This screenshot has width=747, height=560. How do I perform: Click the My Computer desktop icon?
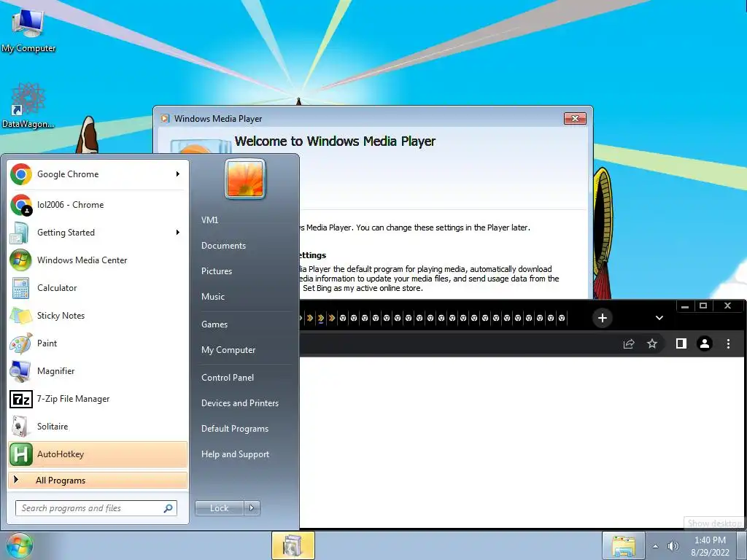click(x=28, y=29)
